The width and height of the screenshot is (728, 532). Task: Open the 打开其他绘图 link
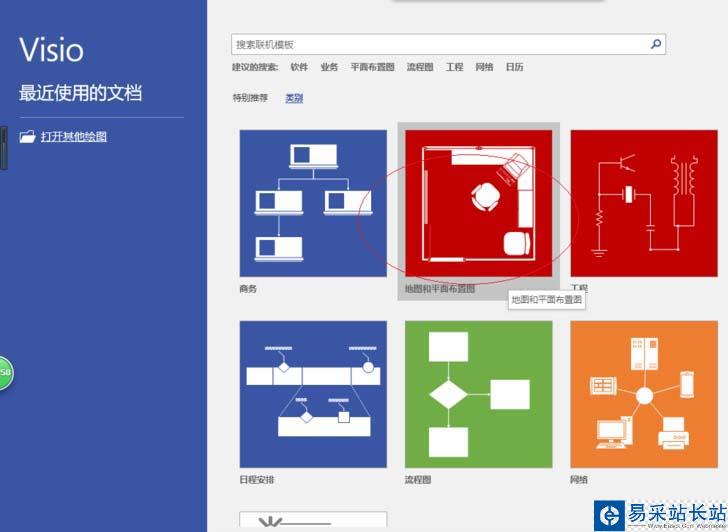click(74, 136)
